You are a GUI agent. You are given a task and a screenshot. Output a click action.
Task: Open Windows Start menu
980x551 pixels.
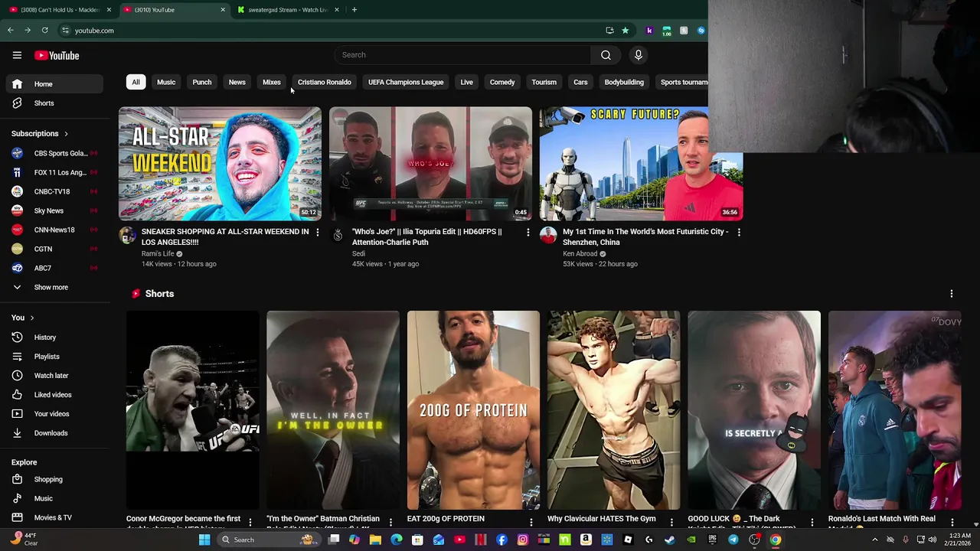click(x=204, y=540)
